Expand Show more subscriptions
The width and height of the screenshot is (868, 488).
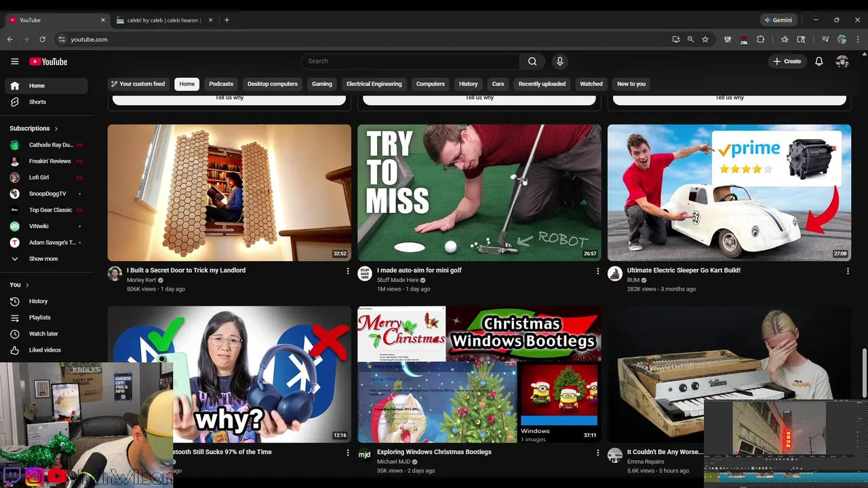point(46,259)
